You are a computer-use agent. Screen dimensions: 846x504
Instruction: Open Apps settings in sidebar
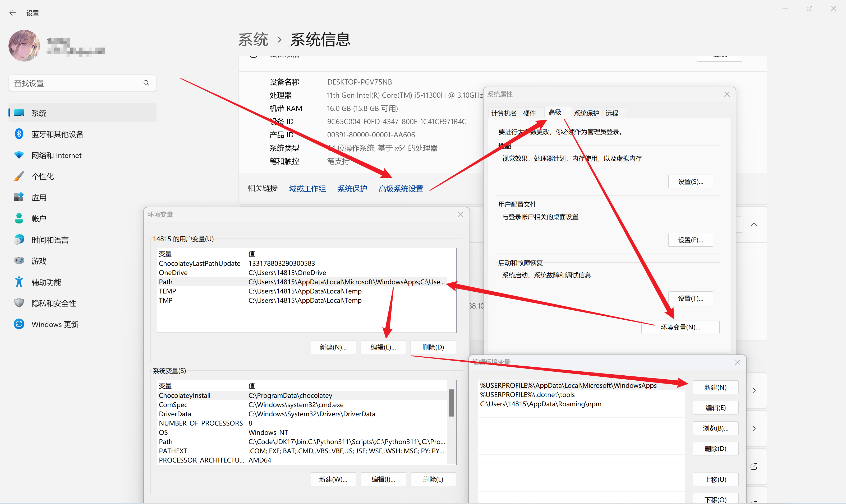click(x=39, y=198)
